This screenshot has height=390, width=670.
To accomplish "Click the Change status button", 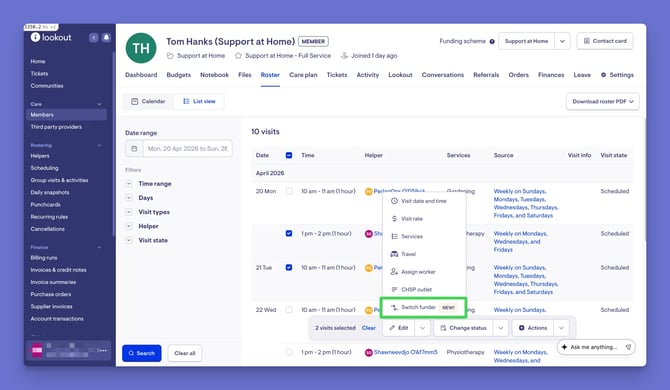I will click(464, 328).
